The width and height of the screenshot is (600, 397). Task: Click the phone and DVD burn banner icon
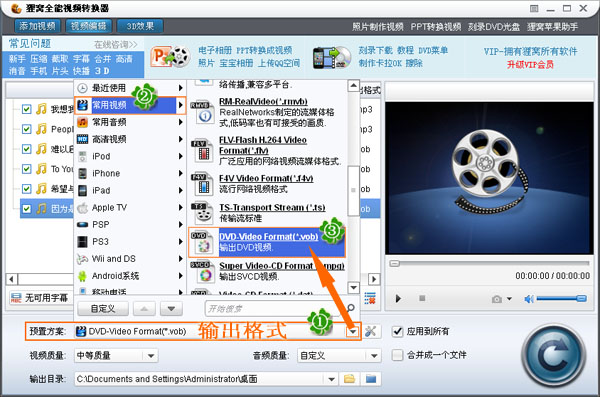click(332, 57)
